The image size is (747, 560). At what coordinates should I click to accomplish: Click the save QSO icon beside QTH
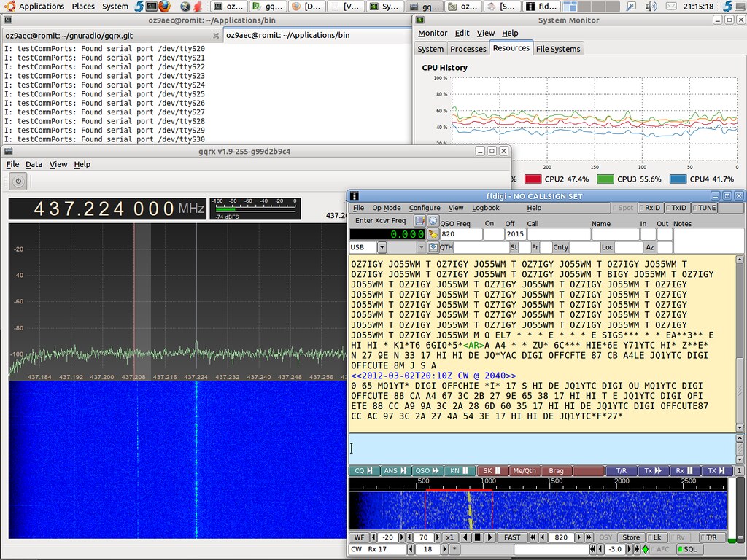pos(433,248)
